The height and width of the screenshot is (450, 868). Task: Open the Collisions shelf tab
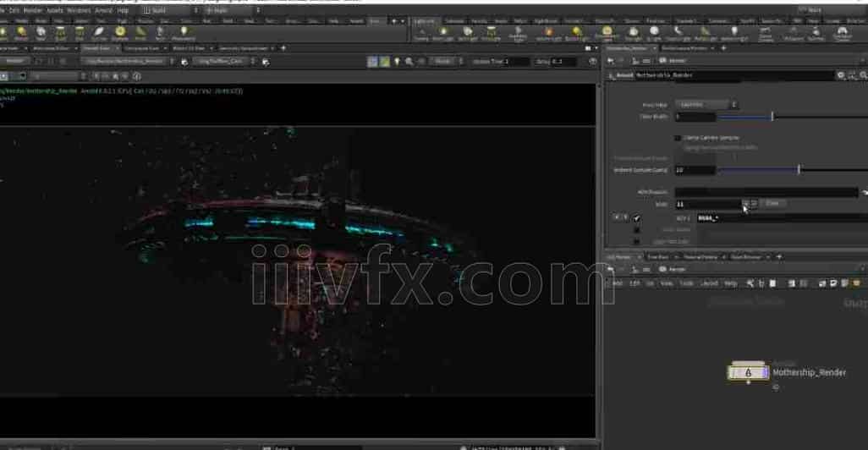tap(455, 21)
